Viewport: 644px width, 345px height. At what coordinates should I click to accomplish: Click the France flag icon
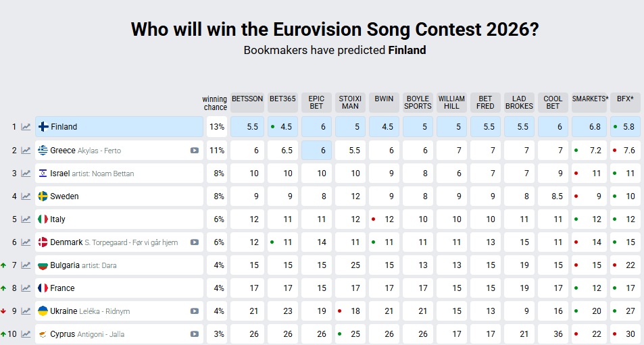click(43, 288)
